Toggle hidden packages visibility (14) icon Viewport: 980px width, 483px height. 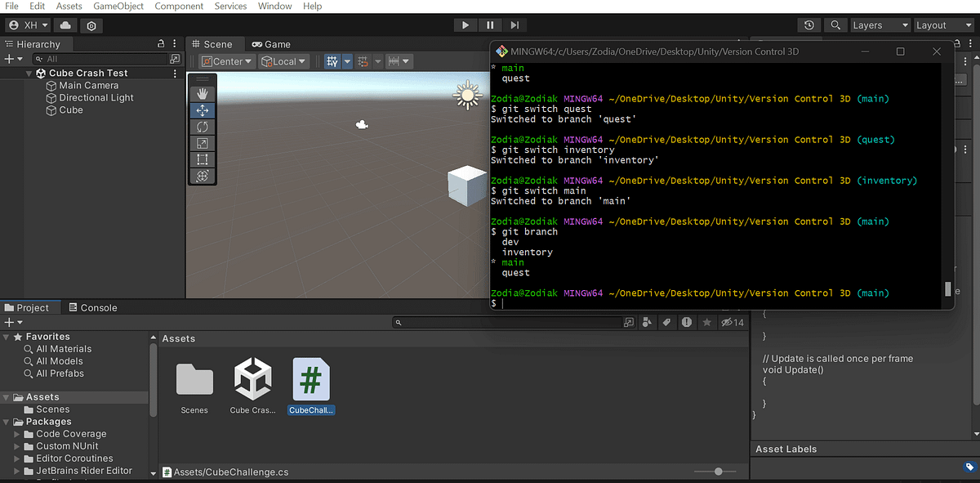(x=733, y=323)
